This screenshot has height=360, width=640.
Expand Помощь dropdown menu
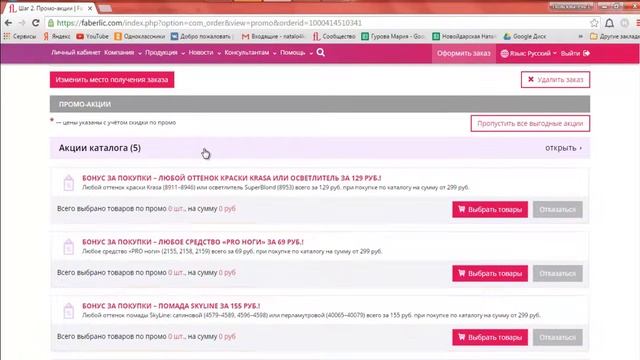tap(296, 53)
